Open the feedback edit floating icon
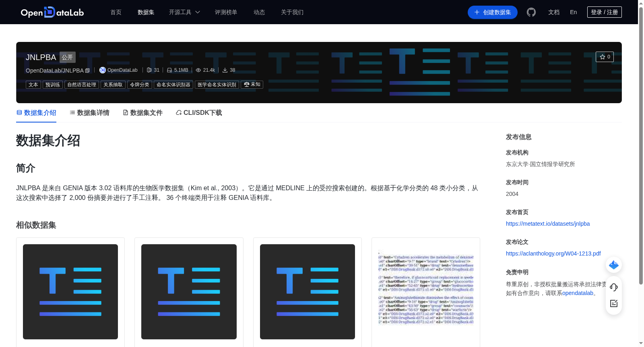The height and width of the screenshot is (347, 644). click(614, 303)
